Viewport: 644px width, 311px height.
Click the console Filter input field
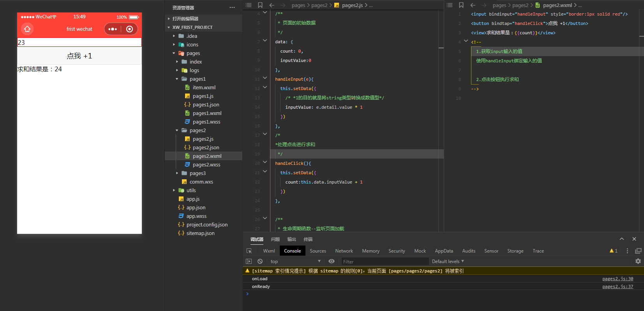pos(384,262)
